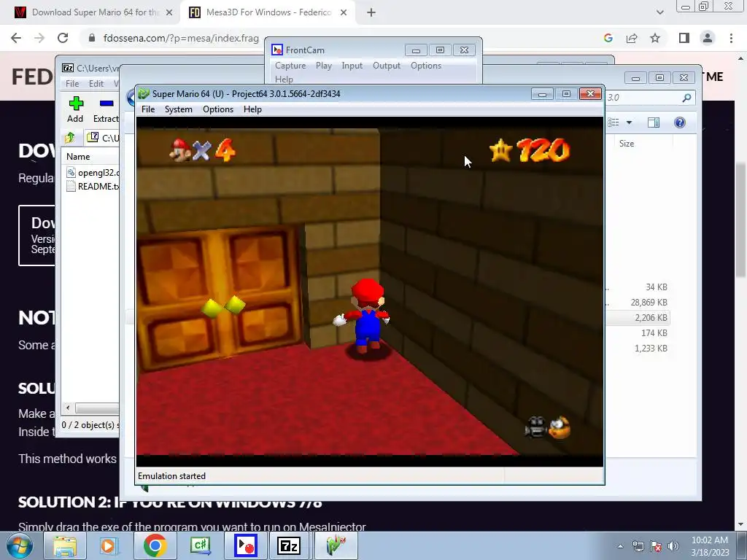Reload the page in Chrome
This screenshot has width=747, height=560.
[63, 38]
